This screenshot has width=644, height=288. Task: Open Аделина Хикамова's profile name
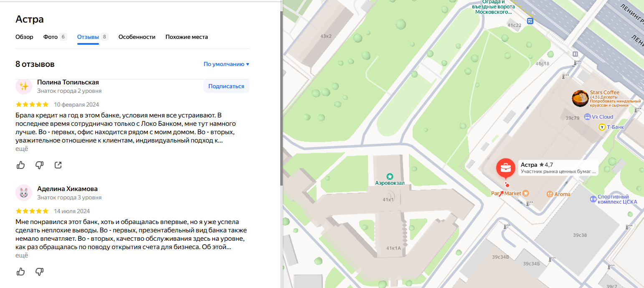tap(67, 189)
